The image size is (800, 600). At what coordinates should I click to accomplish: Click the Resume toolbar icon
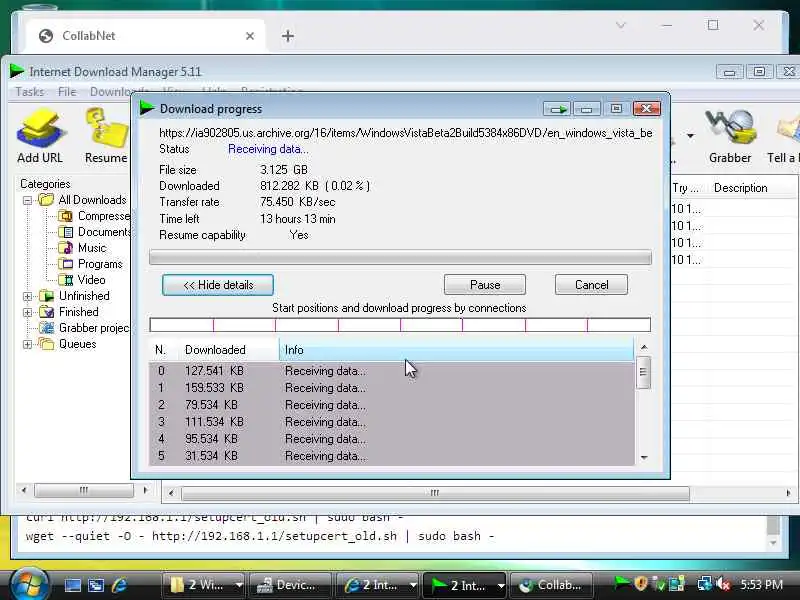[106, 129]
